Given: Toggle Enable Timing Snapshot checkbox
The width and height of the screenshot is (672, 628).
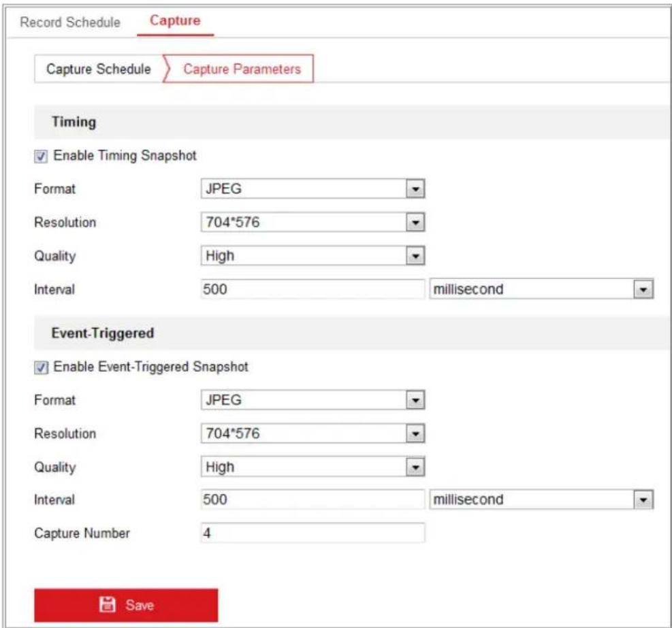Looking at the screenshot, I should click(x=41, y=156).
